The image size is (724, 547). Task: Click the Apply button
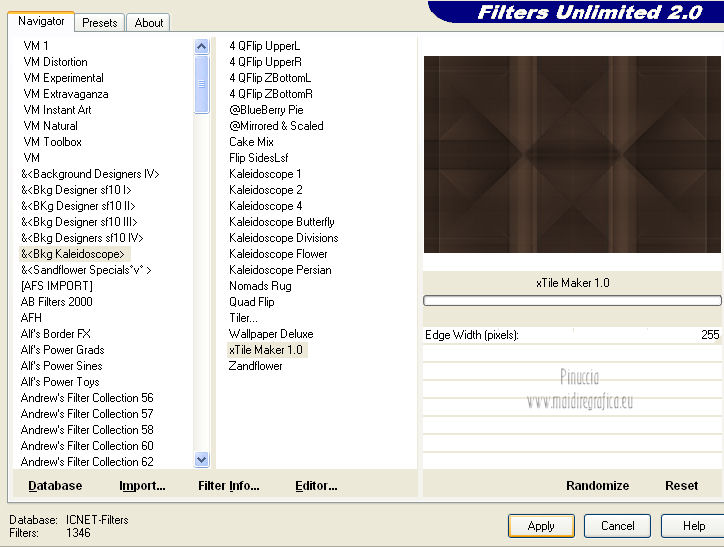(541, 526)
